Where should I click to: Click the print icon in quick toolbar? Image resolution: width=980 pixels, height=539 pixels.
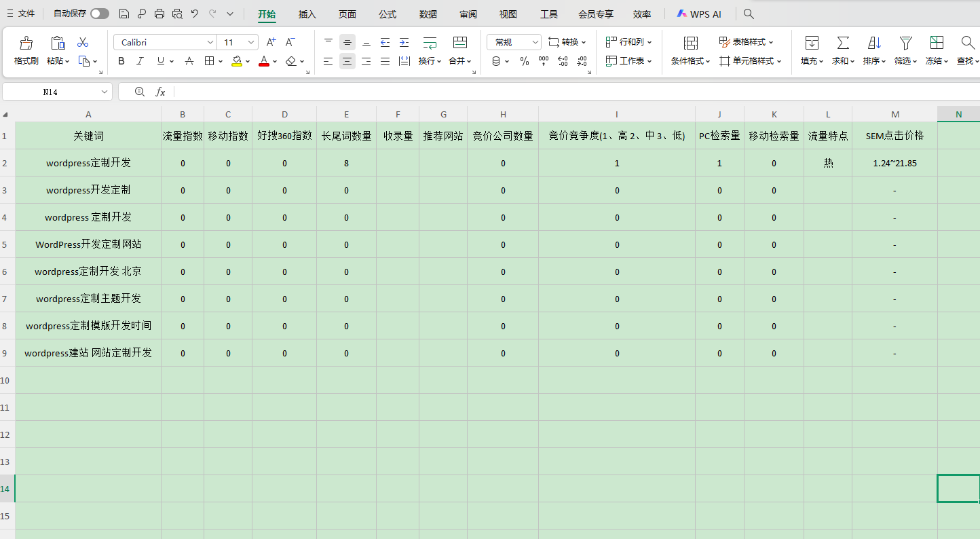coord(159,14)
